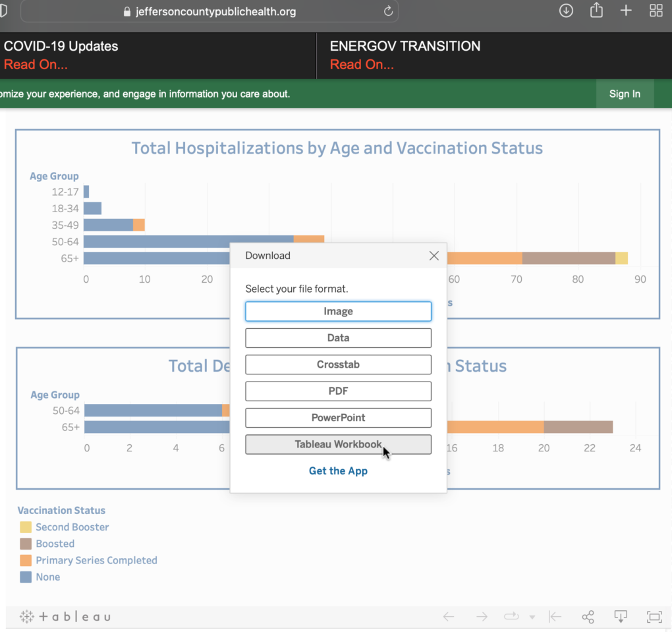The image size is (672, 632).
Task: Click the Tableau download toolbar icon
Action: (x=620, y=617)
